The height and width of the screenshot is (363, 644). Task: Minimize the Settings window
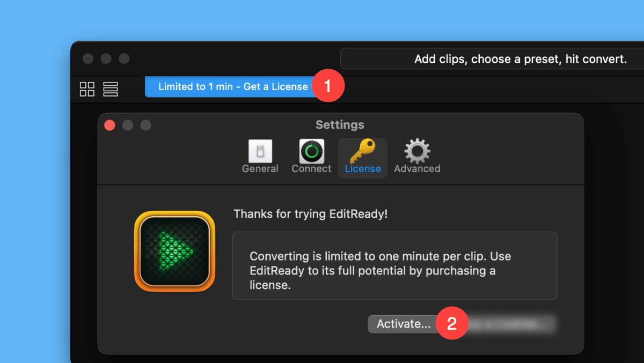[128, 125]
